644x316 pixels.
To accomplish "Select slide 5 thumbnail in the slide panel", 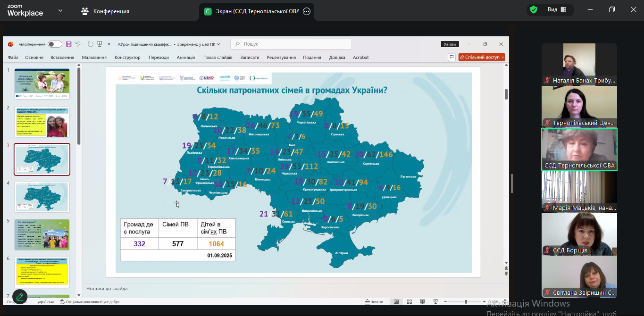I will (x=42, y=234).
